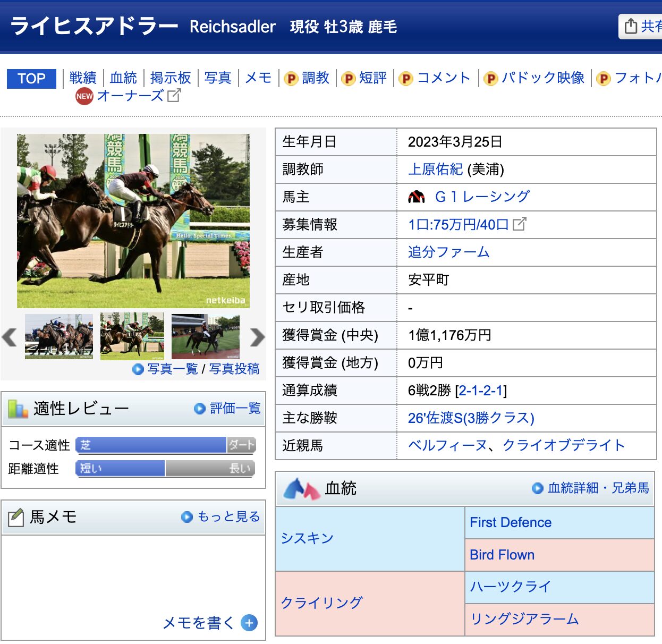Open Bird Flown pedigree link
The image size is (662, 644).
tap(502, 555)
